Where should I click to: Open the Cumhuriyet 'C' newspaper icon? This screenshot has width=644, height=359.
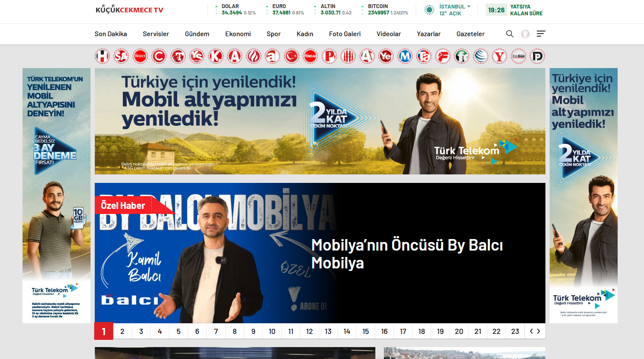(x=159, y=56)
